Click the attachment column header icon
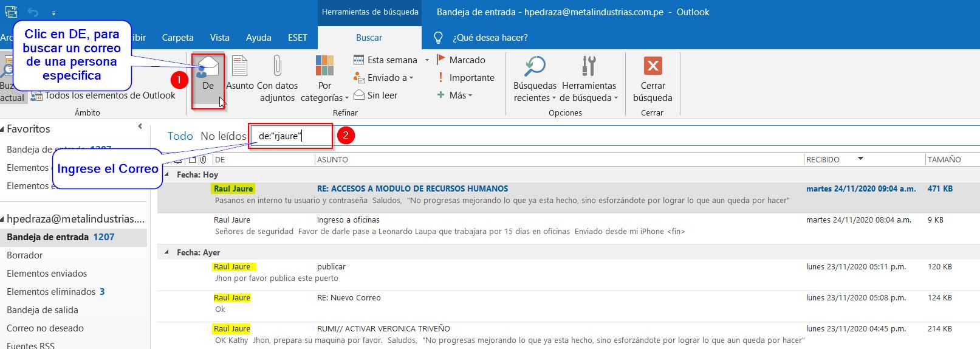Screen dimensions: 980x349 (203, 159)
